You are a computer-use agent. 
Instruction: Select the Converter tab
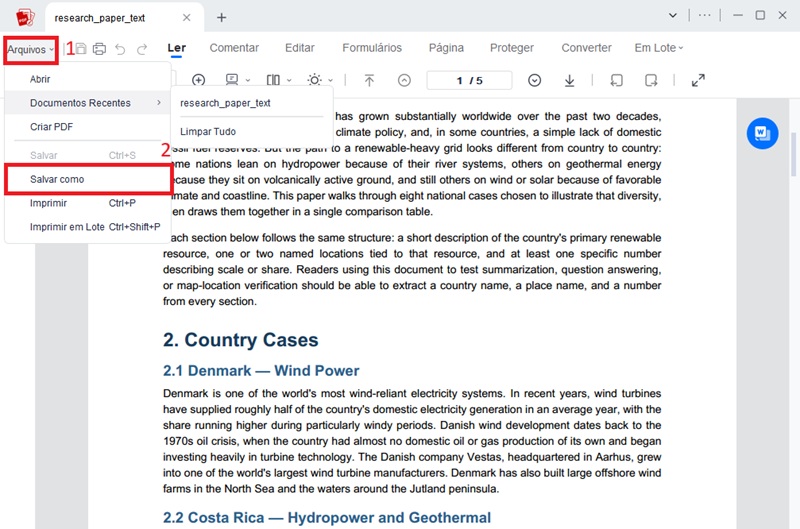586,48
